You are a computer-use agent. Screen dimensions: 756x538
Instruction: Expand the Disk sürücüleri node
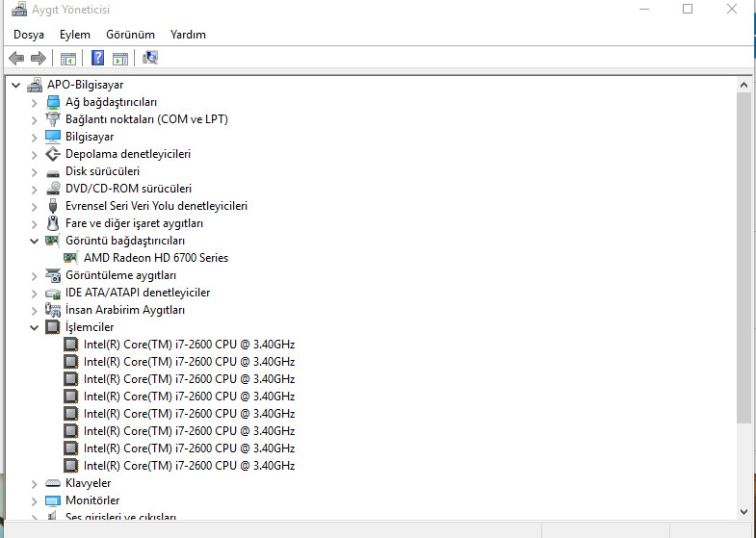tap(35, 172)
